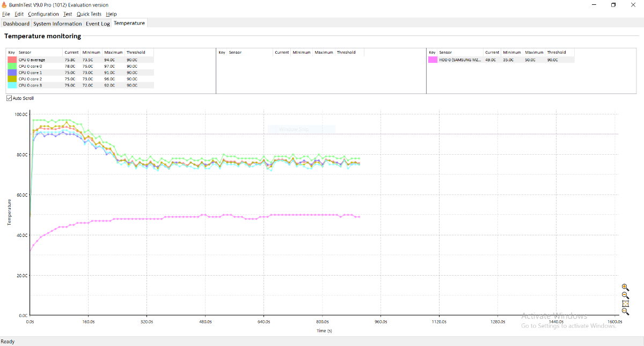644x346 pixels.
Task: Open the File menu
Action: 6,14
